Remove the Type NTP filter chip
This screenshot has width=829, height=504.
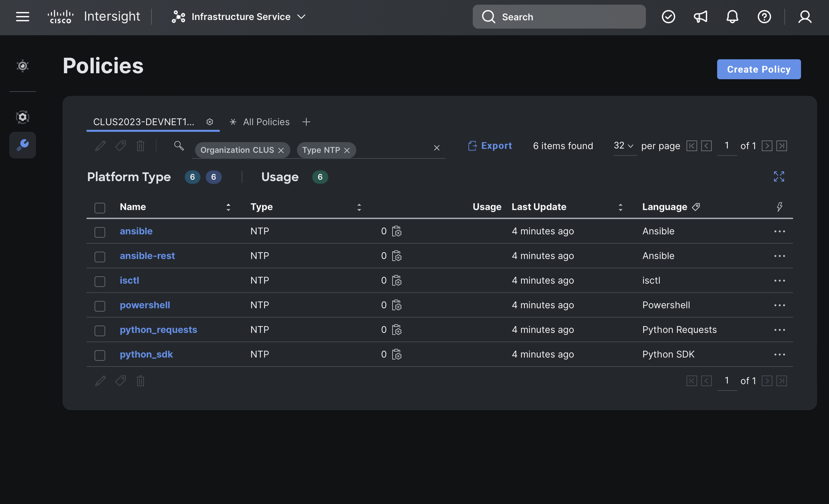coord(347,150)
